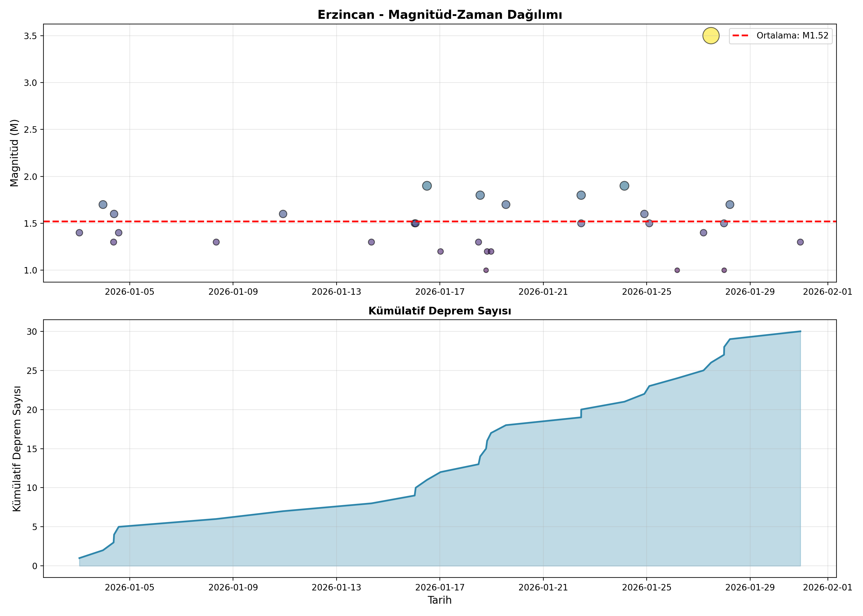Viewport: 863px width, 616px height.
Task: Select the M1.8 point near 2026-01-22
Action: [581, 195]
